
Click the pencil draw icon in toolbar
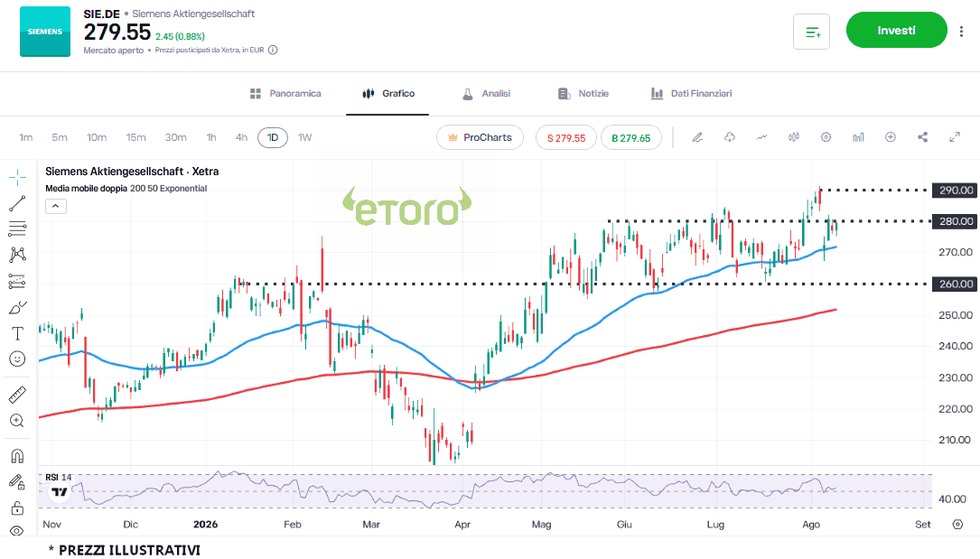(697, 137)
